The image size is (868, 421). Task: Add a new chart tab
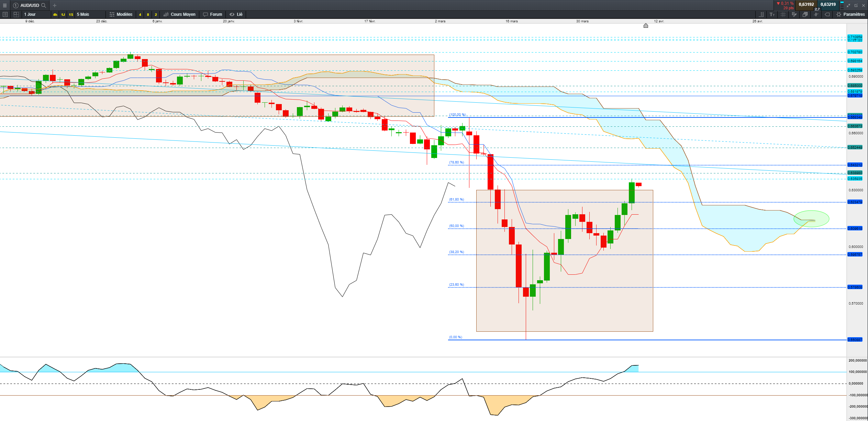click(55, 5)
